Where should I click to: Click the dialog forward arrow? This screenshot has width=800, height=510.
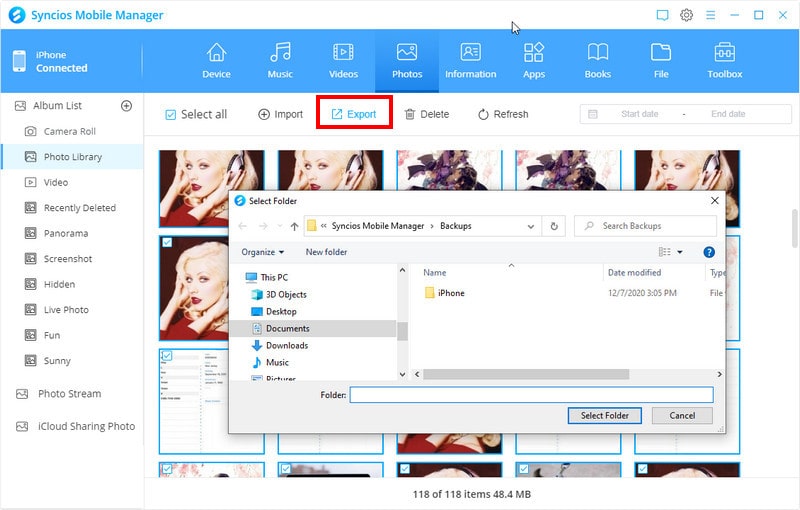(x=263, y=226)
